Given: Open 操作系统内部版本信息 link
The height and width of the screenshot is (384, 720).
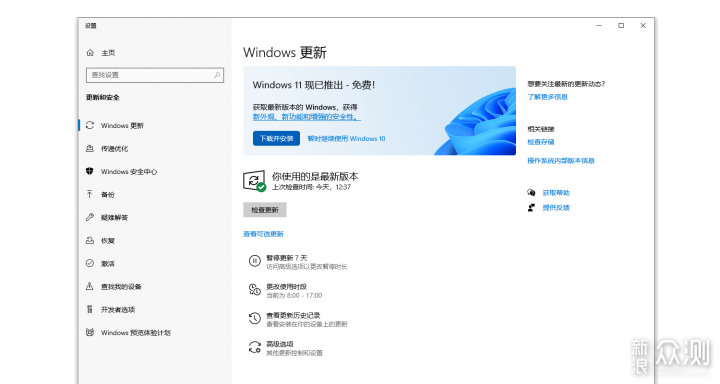Looking at the screenshot, I should coord(561,161).
